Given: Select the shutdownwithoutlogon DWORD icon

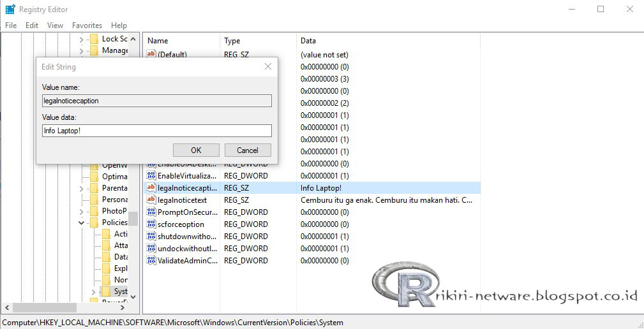Looking at the screenshot, I should point(151,237).
